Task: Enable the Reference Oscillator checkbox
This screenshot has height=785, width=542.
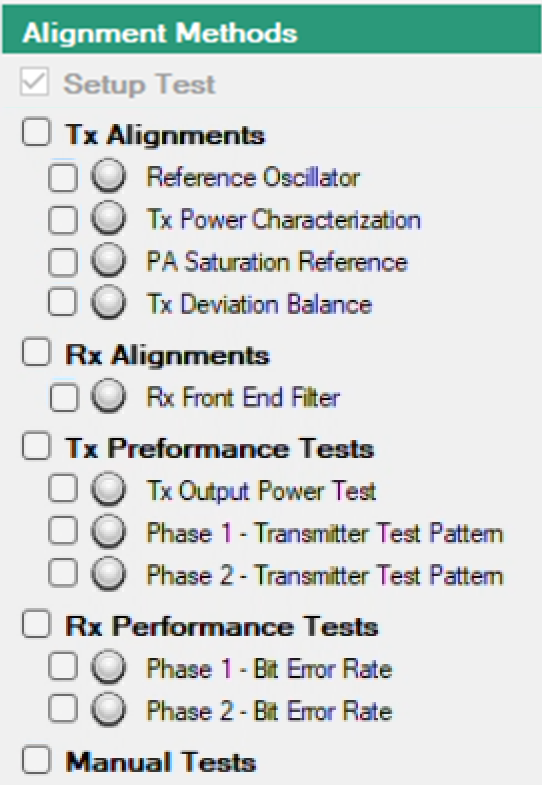Action: coord(63,177)
